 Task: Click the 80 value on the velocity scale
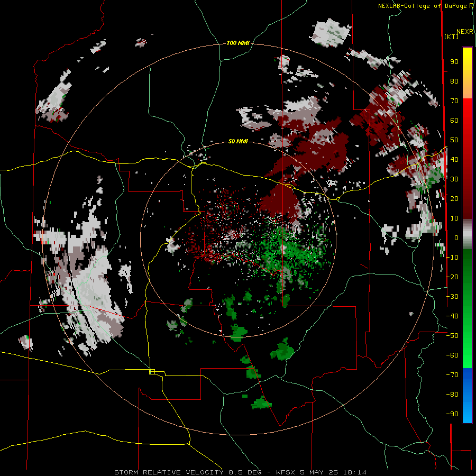[x=454, y=81]
